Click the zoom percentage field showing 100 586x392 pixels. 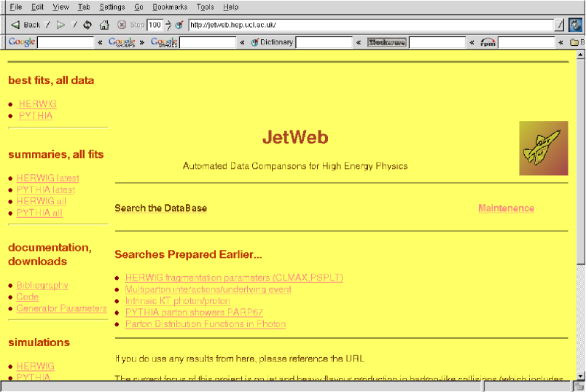click(155, 25)
